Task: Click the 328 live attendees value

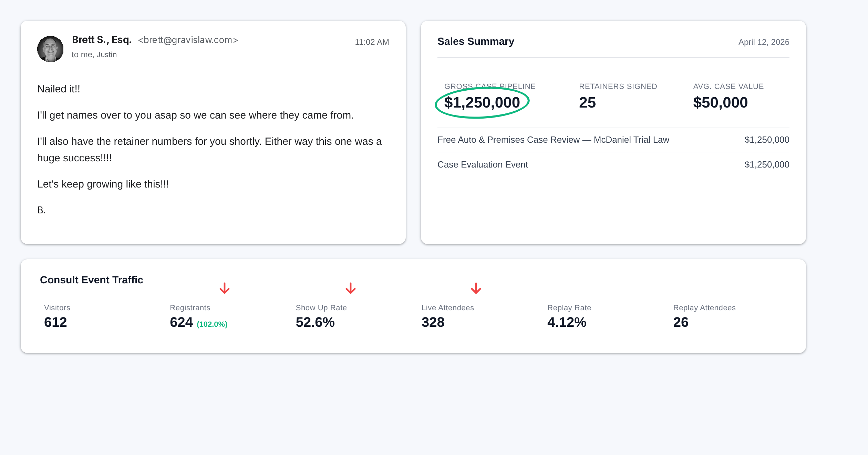Action: [433, 322]
